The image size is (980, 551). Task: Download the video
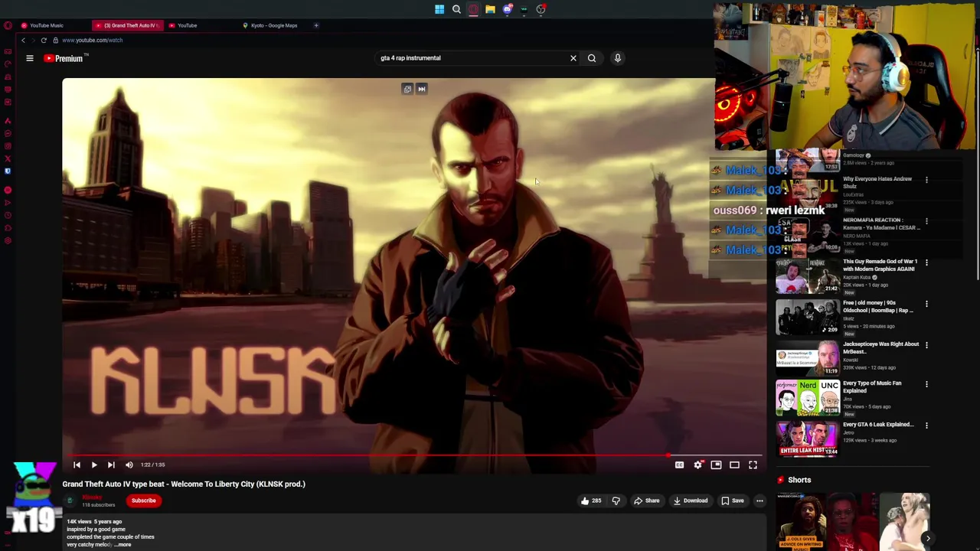691,500
